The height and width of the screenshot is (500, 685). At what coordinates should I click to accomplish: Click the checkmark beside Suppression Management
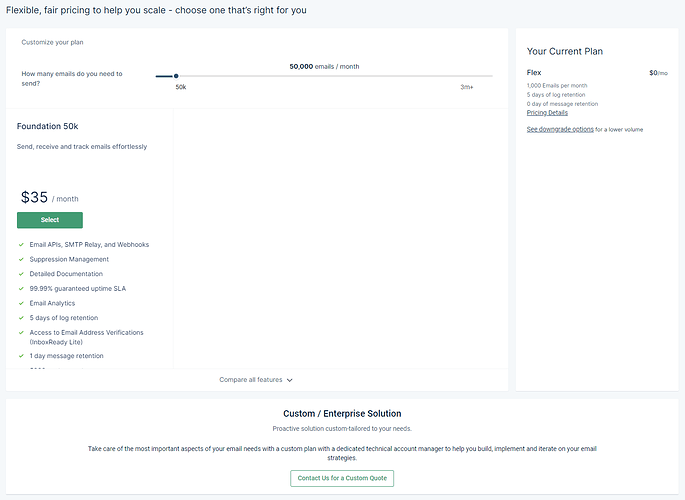coord(21,259)
